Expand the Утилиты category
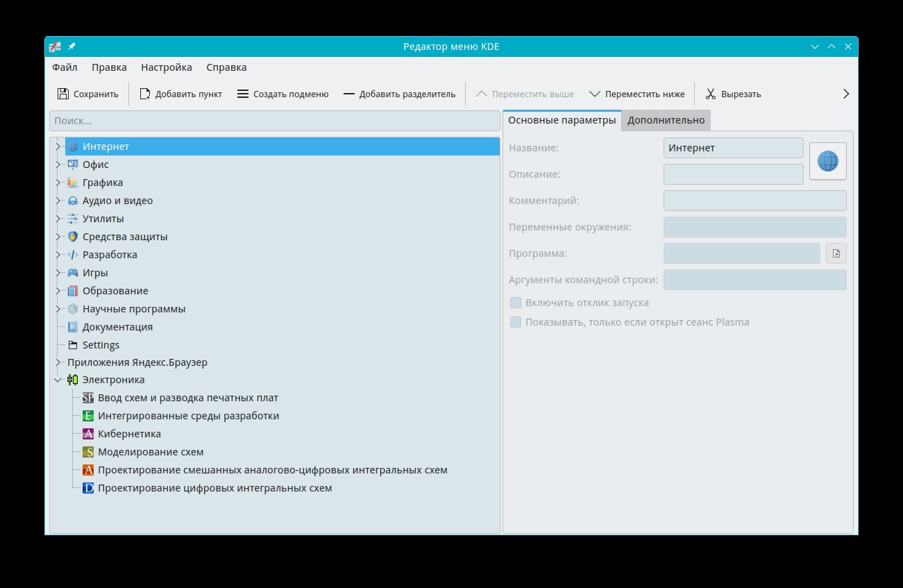903x588 pixels. (x=58, y=219)
